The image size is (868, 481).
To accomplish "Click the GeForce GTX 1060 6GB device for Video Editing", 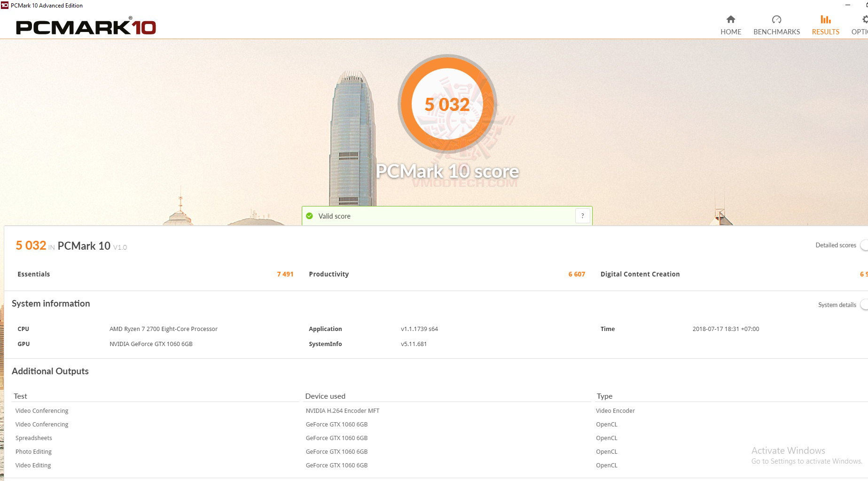I will (x=336, y=465).
